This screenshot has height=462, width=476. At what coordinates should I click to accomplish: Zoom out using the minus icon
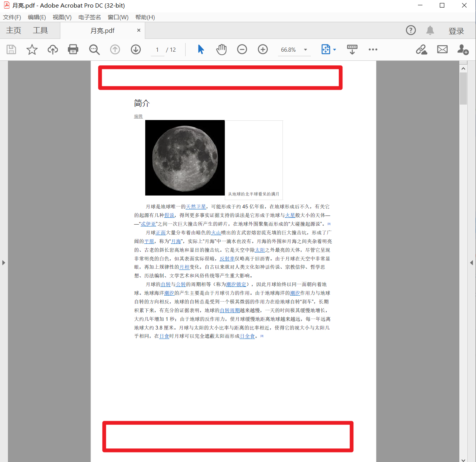(x=242, y=49)
